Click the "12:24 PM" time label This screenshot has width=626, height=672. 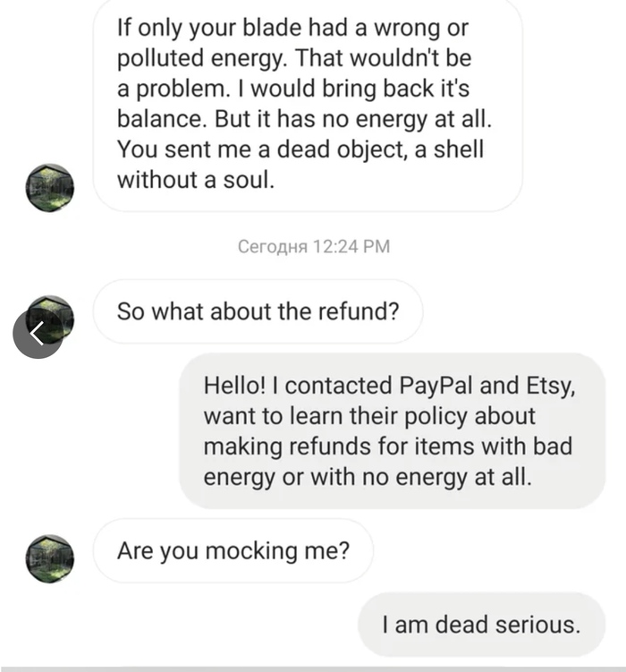click(351, 246)
